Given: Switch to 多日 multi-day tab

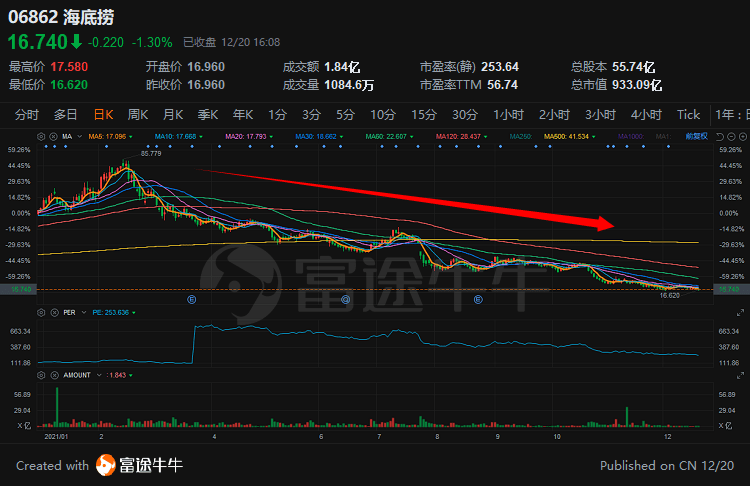Looking at the screenshot, I should (x=66, y=115).
